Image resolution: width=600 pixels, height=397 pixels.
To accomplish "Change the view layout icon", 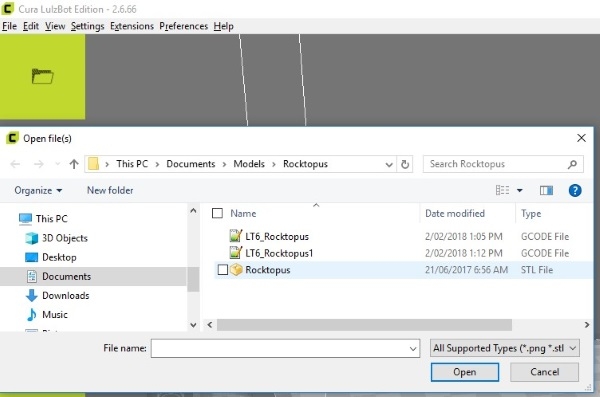I will point(502,190).
